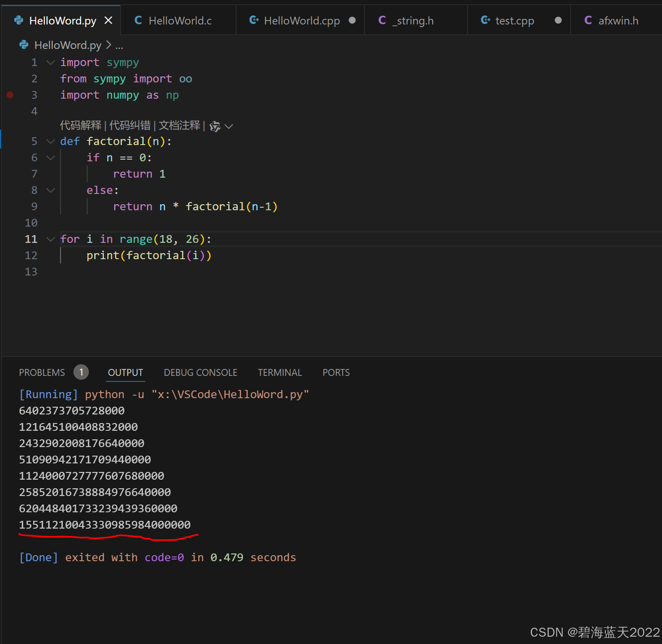Fold the if block at line 6
The image size is (662, 644).
click(50, 158)
